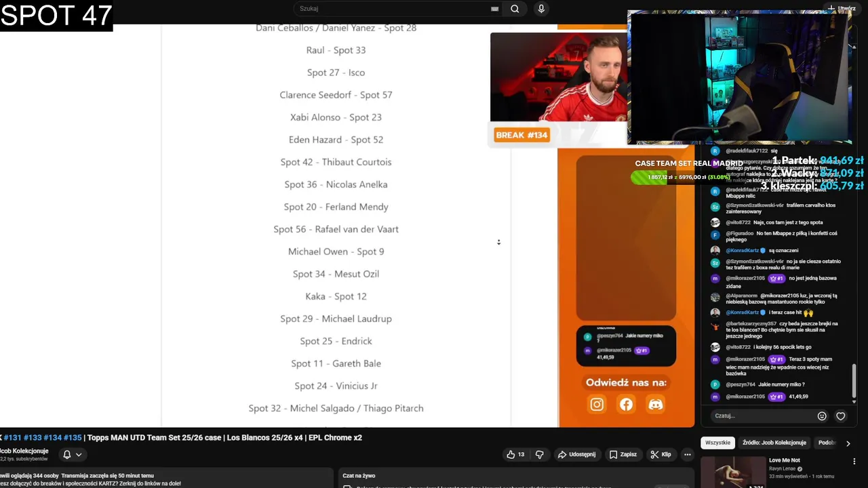Click hashtag #135 in the video title

tap(73, 438)
